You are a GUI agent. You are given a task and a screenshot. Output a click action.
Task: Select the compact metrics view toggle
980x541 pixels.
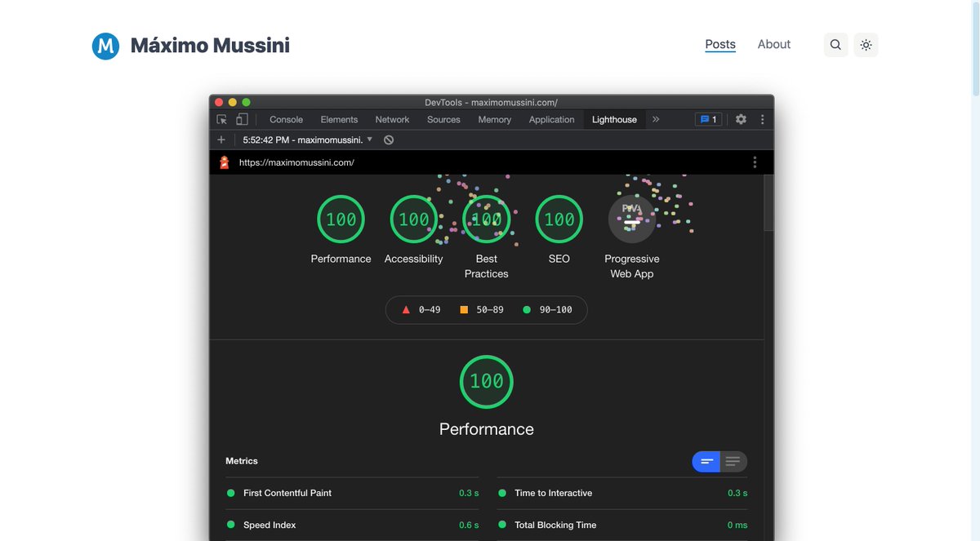pyautogui.click(x=706, y=462)
